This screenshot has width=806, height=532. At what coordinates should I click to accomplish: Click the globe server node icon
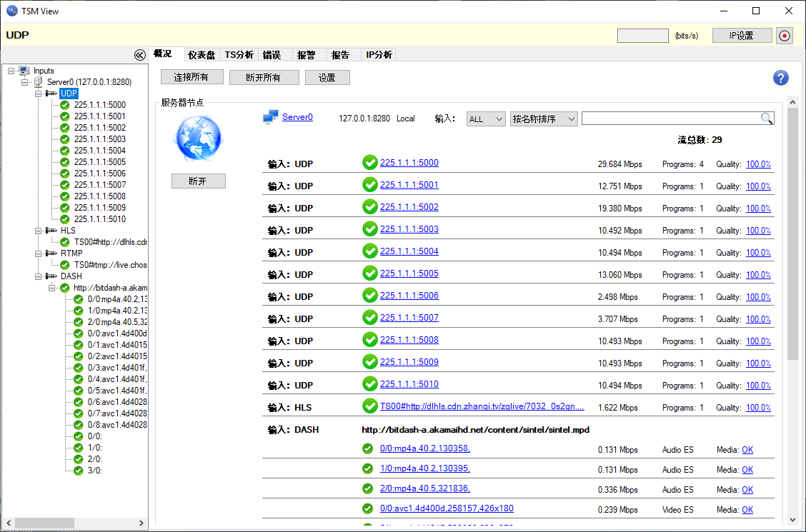tap(198, 139)
